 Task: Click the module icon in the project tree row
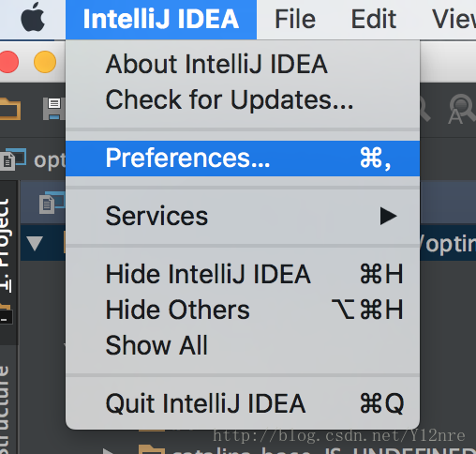coord(52,203)
